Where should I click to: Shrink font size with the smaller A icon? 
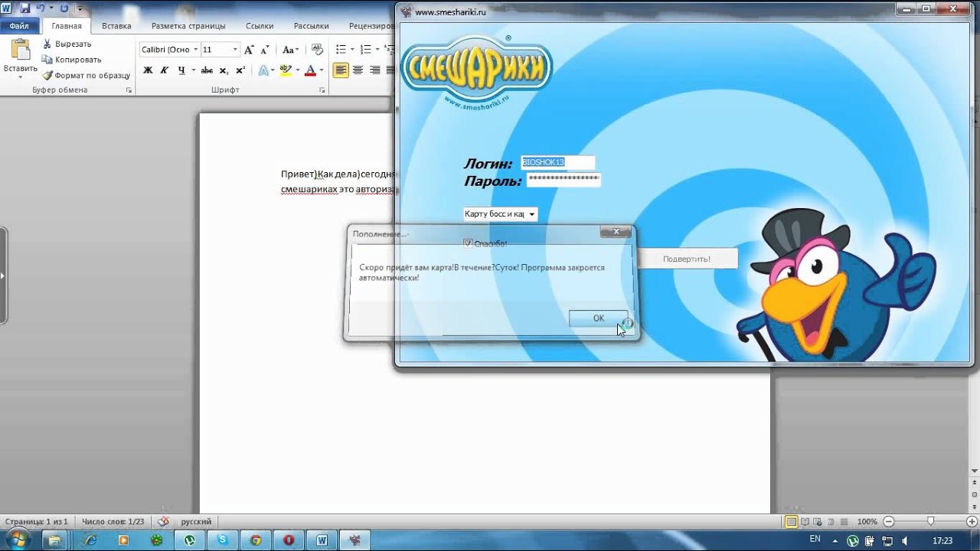pos(264,50)
